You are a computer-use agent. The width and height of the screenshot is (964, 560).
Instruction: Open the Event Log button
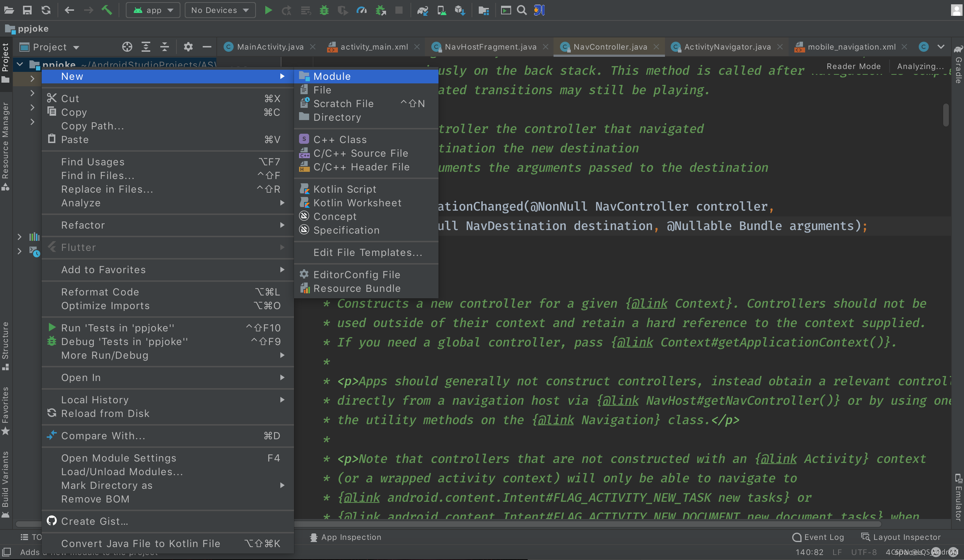(x=818, y=537)
